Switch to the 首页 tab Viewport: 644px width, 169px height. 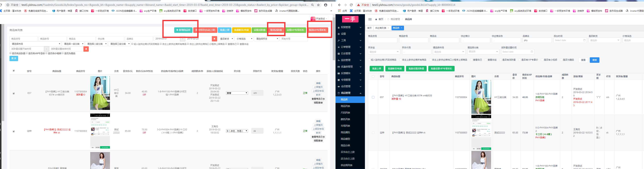[369, 28]
